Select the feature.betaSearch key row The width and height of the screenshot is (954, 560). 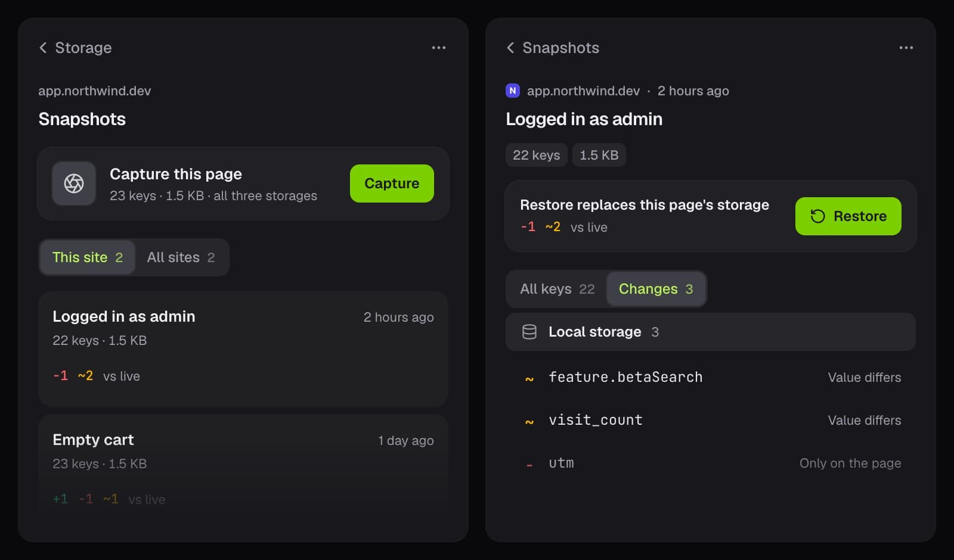point(711,377)
